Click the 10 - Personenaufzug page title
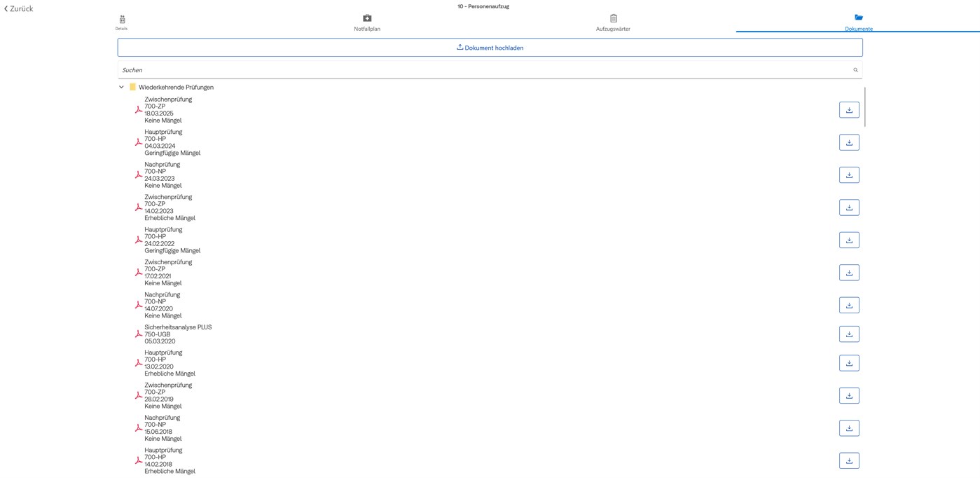Image resolution: width=980 pixels, height=478 pixels. click(x=483, y=6)
